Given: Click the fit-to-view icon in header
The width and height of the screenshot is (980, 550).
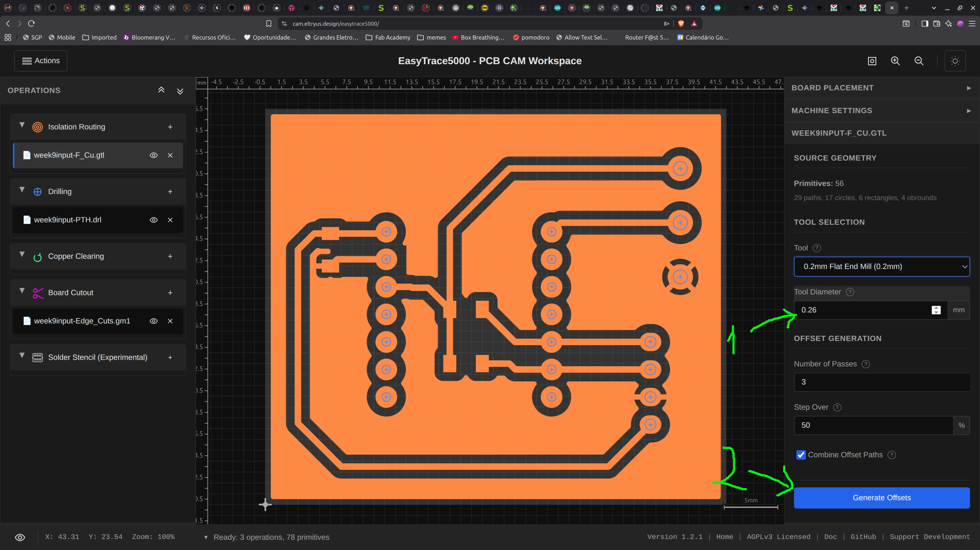Looking at the screenshot, I should click(872, 61).
